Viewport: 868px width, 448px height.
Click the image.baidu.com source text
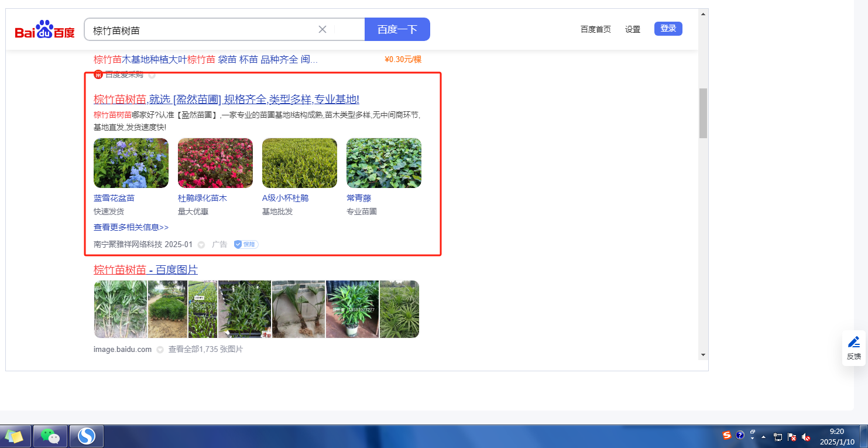122,349
